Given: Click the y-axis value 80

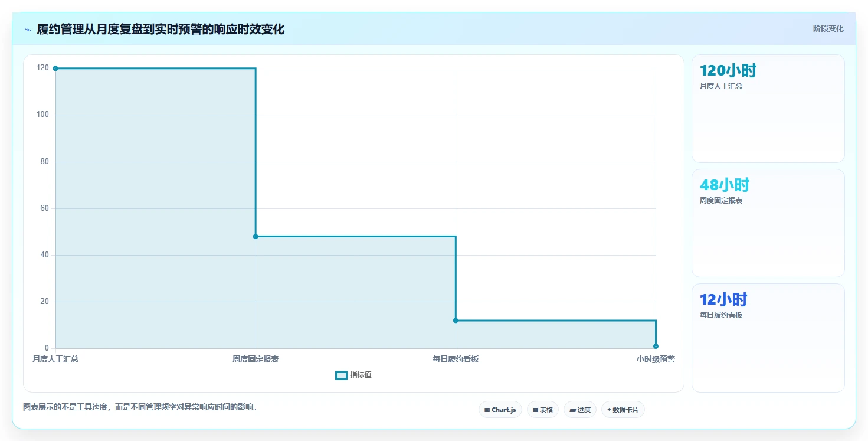Looking at the screenshot, I should tap(45, 161).
